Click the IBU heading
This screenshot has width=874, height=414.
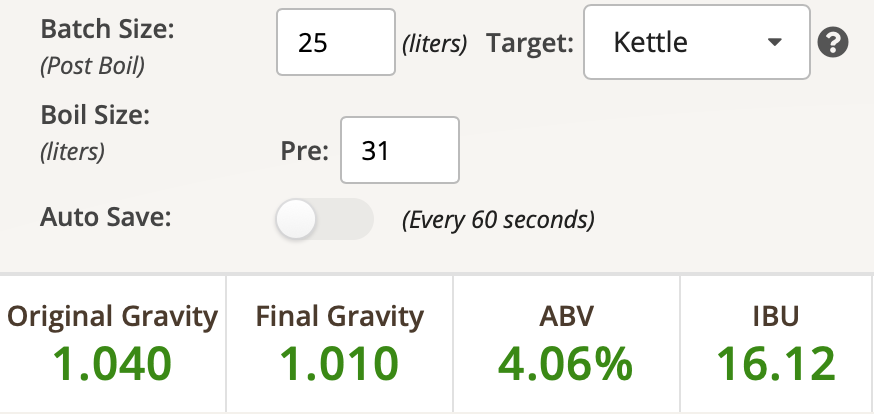click(775, 316)
